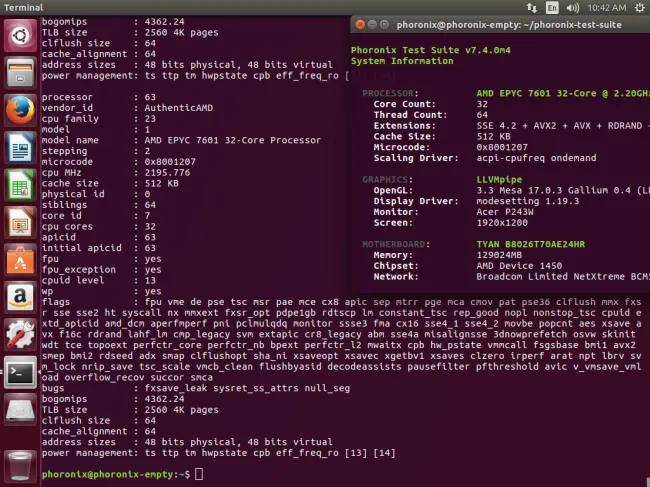Open the Amazon launcher icon
The height and width of the screenshot is (487, 650).
click(20, 297)
